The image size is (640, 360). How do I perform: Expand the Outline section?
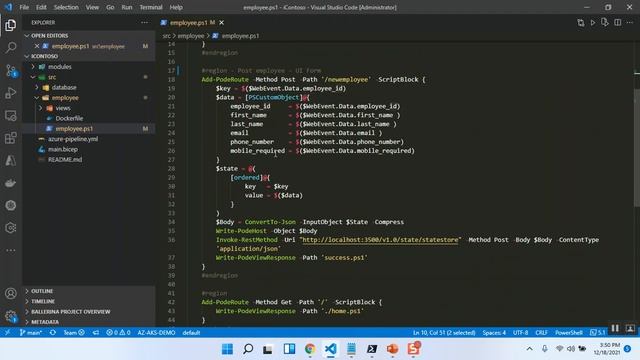pyautogui.click(x=89, y=291)
